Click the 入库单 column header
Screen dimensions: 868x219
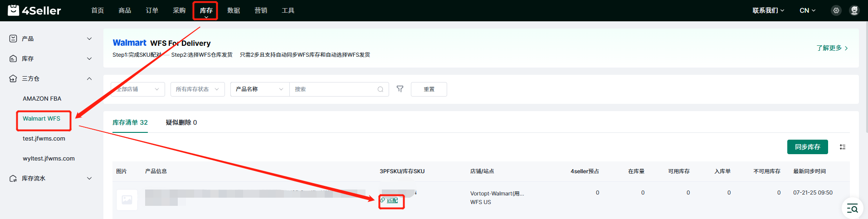click(x=722, y=171)
